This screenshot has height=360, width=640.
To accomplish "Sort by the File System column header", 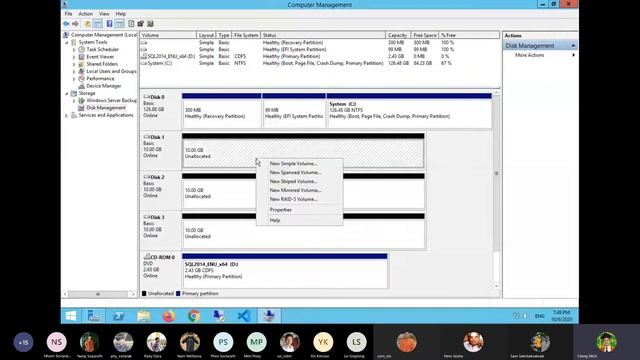I will [x=246, y=36].
